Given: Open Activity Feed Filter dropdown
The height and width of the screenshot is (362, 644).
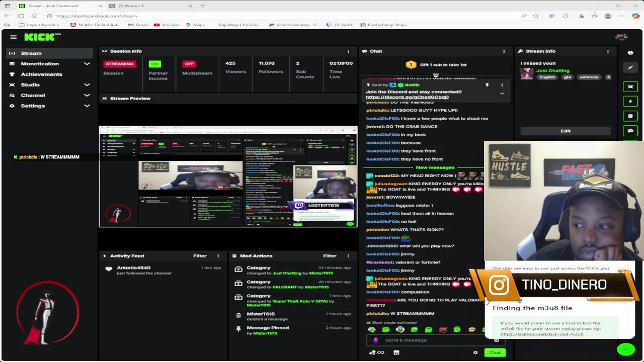Looking at the screenshot, I should (x=200, y=256).
